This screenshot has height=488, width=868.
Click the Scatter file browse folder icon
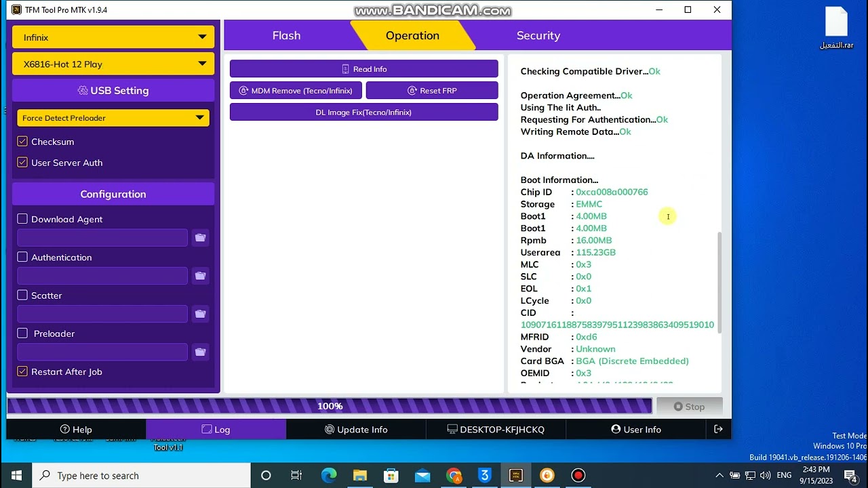coord(200,314)
